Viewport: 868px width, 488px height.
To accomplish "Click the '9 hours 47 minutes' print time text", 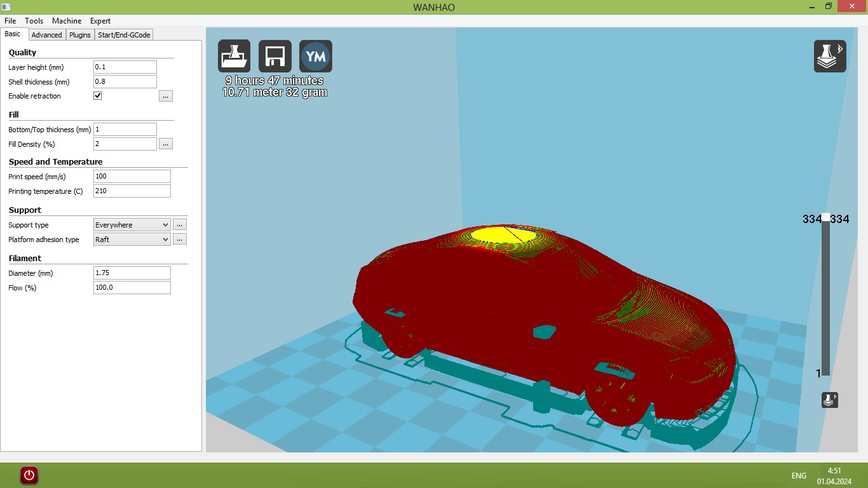I will [x=275, y=81].
